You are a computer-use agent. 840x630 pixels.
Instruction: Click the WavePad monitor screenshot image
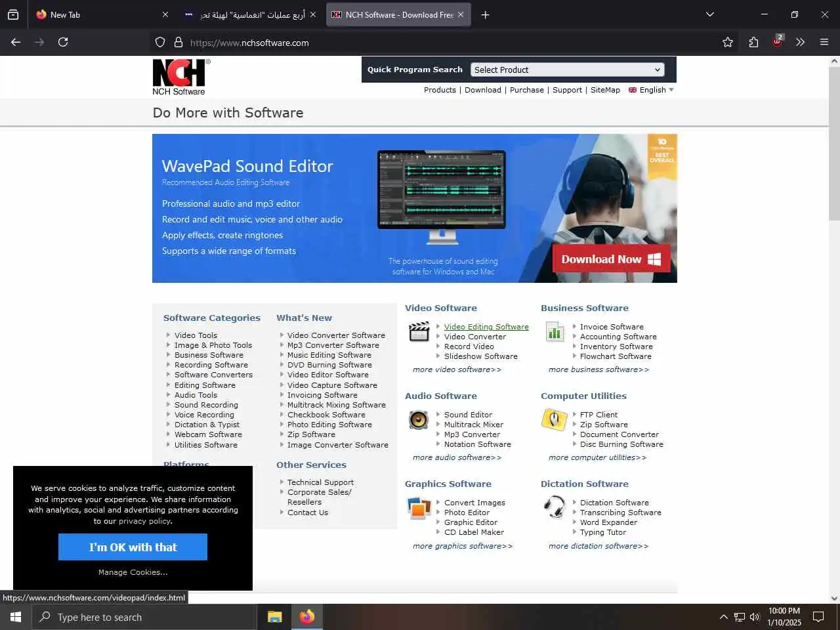pyautogui.click(x=441, y=197)
